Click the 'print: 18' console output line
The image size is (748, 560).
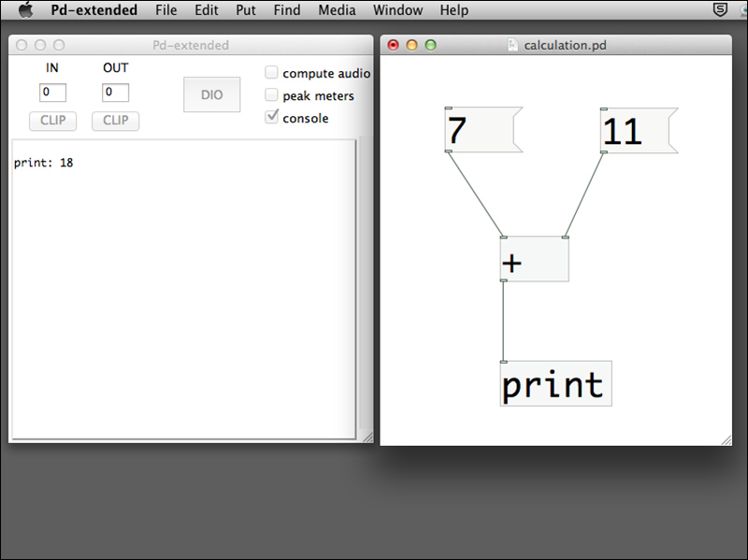click(x=43, y=163)
